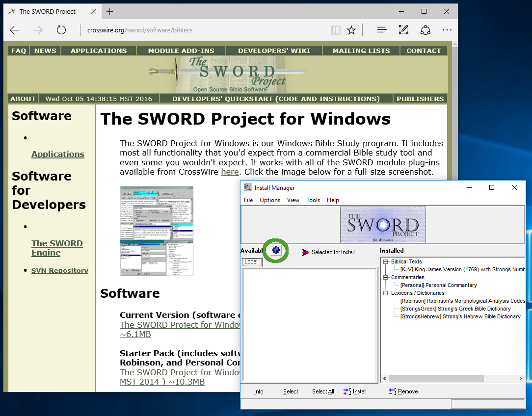The height and width of the screenshot is (416, 532).
Task: Collapse the Commentaries tree node
Action: 386,278
